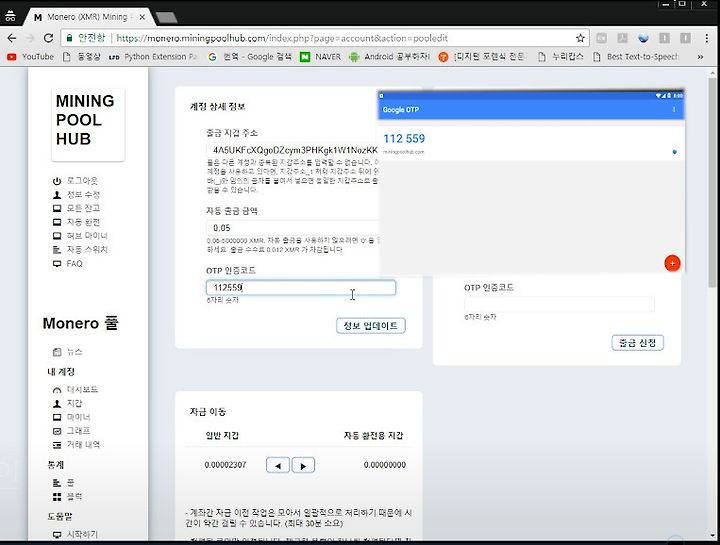This screenshot has width=720, height=545.
Task: Click the 지갑 person icon
Action: [57, 403]
